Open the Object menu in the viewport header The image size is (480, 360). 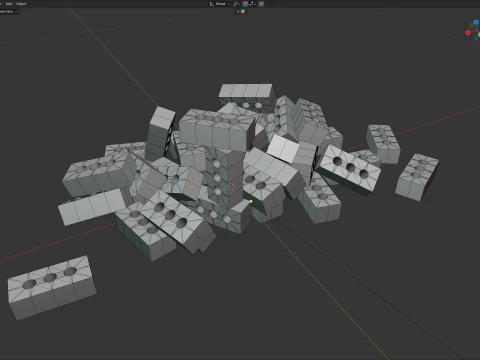[21, 4]
